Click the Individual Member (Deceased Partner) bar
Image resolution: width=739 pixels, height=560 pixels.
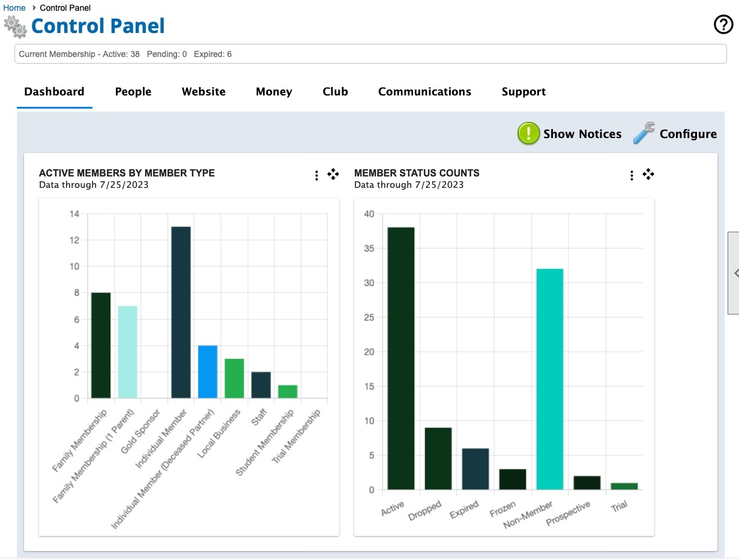coord(208,372)
